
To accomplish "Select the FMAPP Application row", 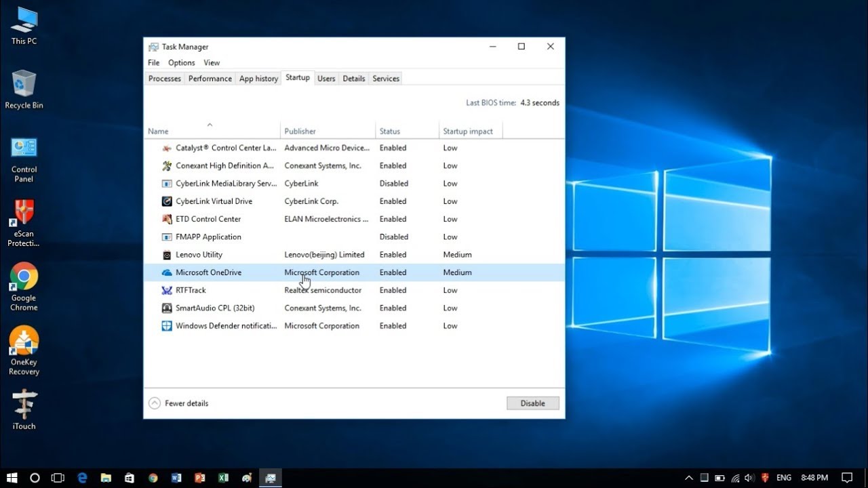I will [x=208, y=237].
